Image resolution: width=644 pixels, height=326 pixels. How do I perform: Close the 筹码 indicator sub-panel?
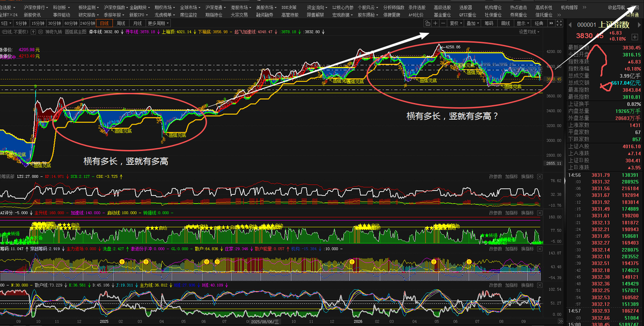(x=540, y=249)
